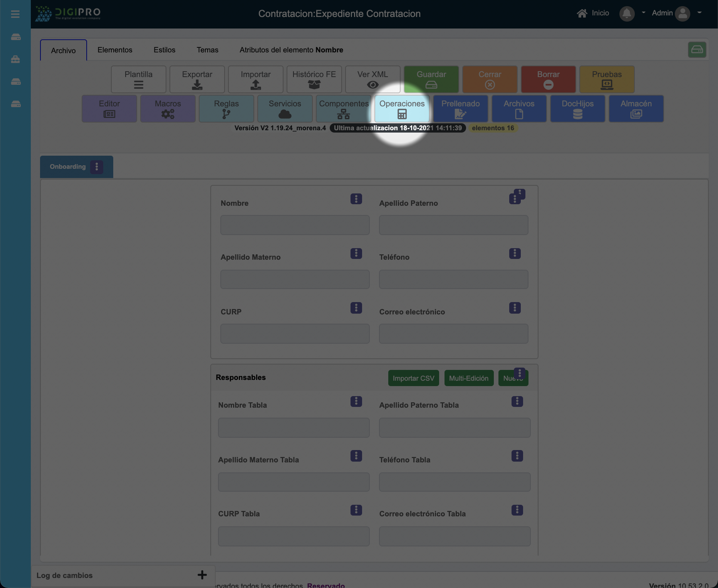The height and width of the screenshot is (588, 718).
Task: Click the Inicio home link
Action: (x=593, y=13)
